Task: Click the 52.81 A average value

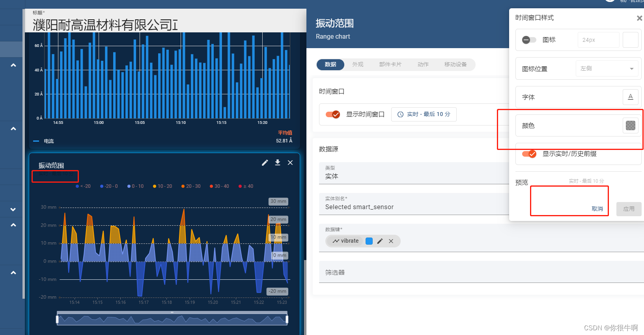Action: click(x=284, y=141)
